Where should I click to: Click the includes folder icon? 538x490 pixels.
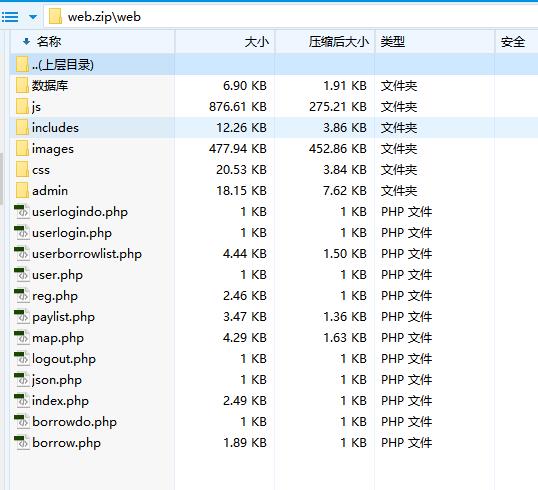tap(22, 128)
